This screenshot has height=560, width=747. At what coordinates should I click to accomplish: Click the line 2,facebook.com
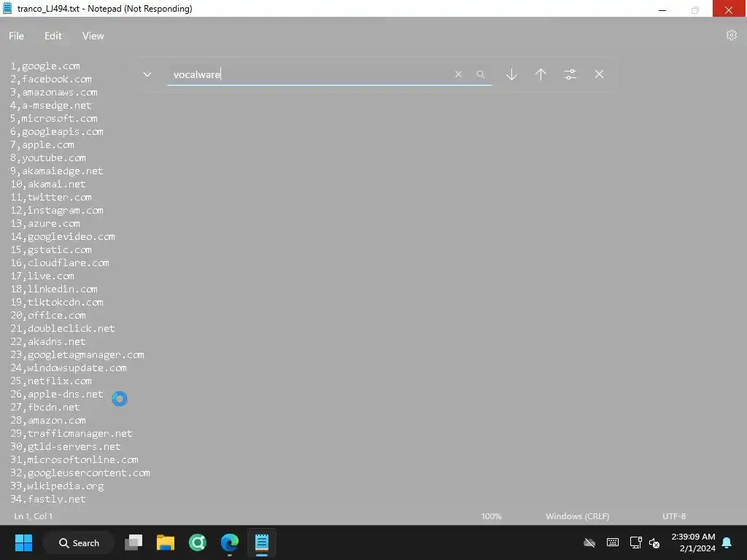pyautogui.click(x=51, y=79)
